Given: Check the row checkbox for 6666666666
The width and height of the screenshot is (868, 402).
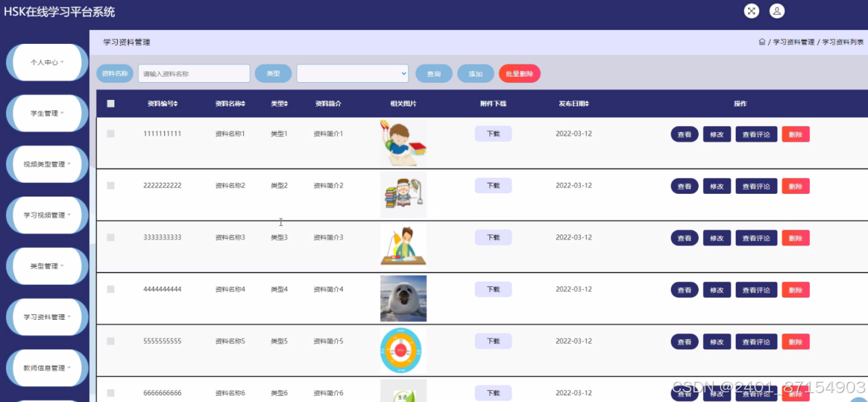Looking at the screenshot, I should coord(111,393).
